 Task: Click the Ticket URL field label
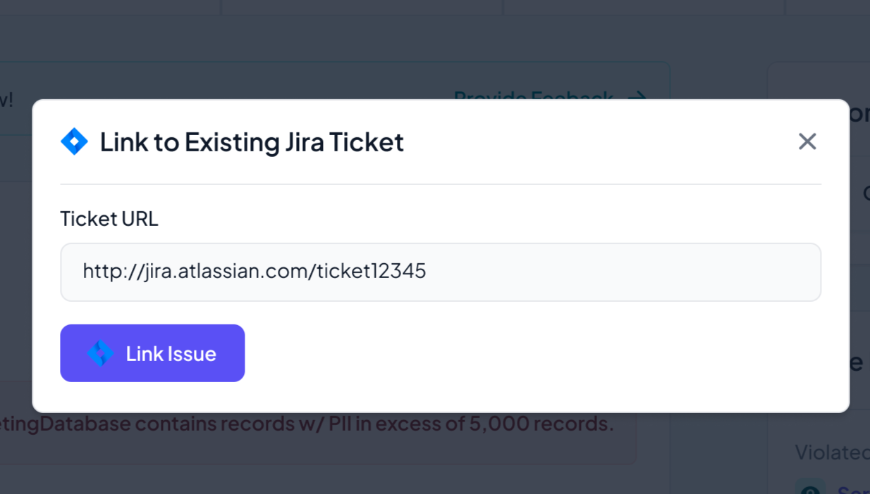(109, 219)
